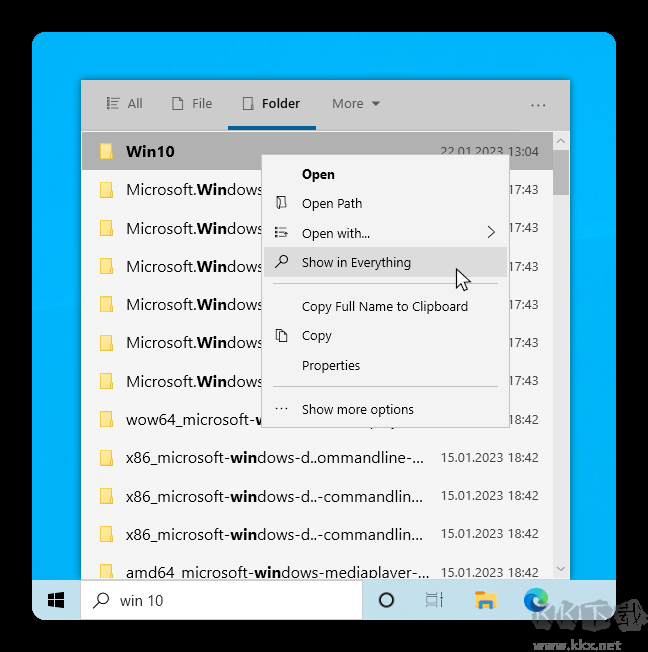Viewport: 648px width, 652px height.
Task: Select wow64_microsoft folder result row
Action: [317, 419]
